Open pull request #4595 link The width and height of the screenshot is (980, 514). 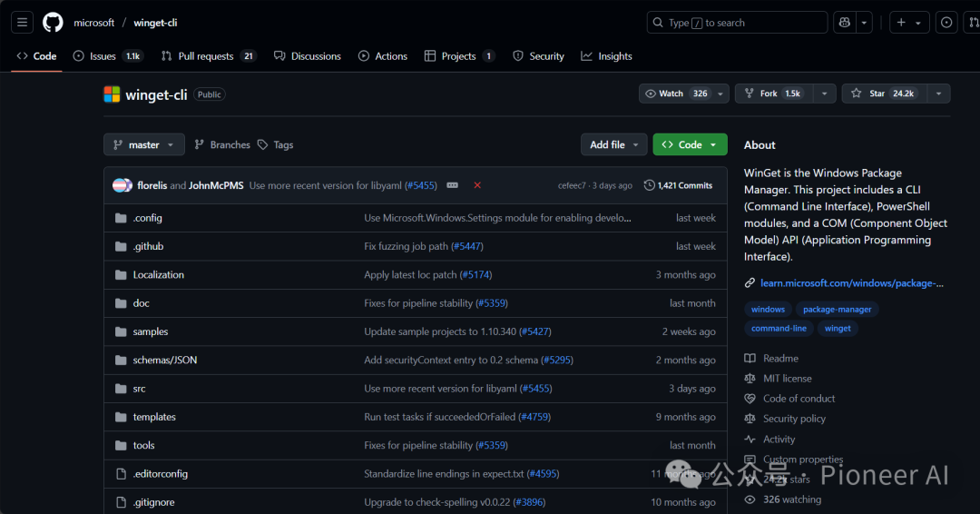pos(544,474)
